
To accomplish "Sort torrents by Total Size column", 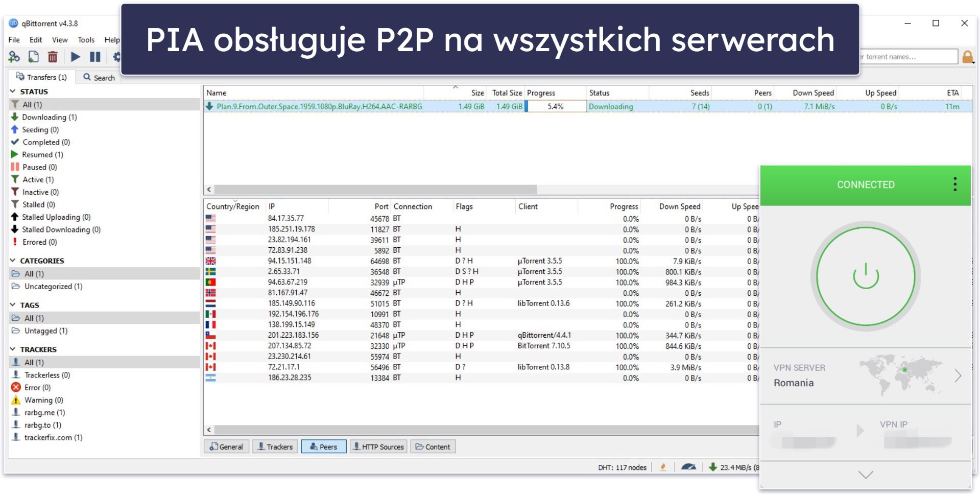I will coord(507,92).
